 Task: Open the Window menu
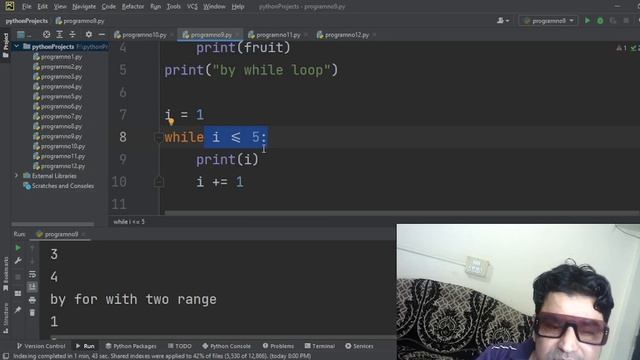[x=214, y=7]
